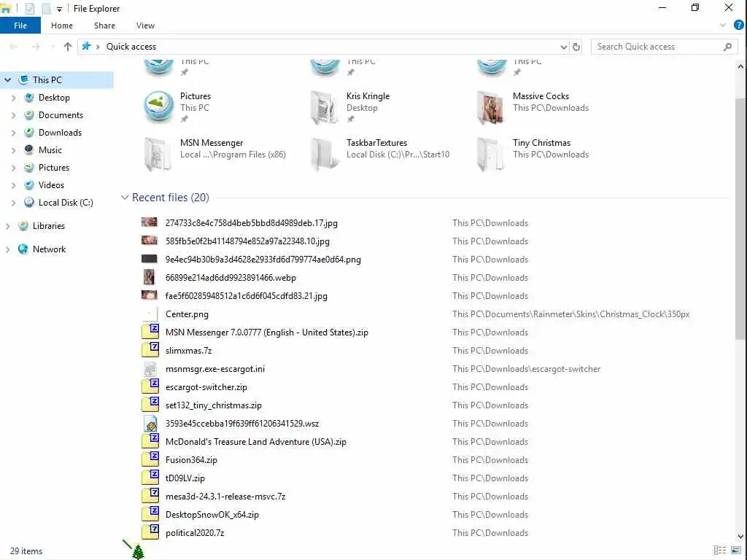Viewport: 747px width, 560px height.
Task: Open the Tiny Christmas folder icon
Action: click(490, 155)
